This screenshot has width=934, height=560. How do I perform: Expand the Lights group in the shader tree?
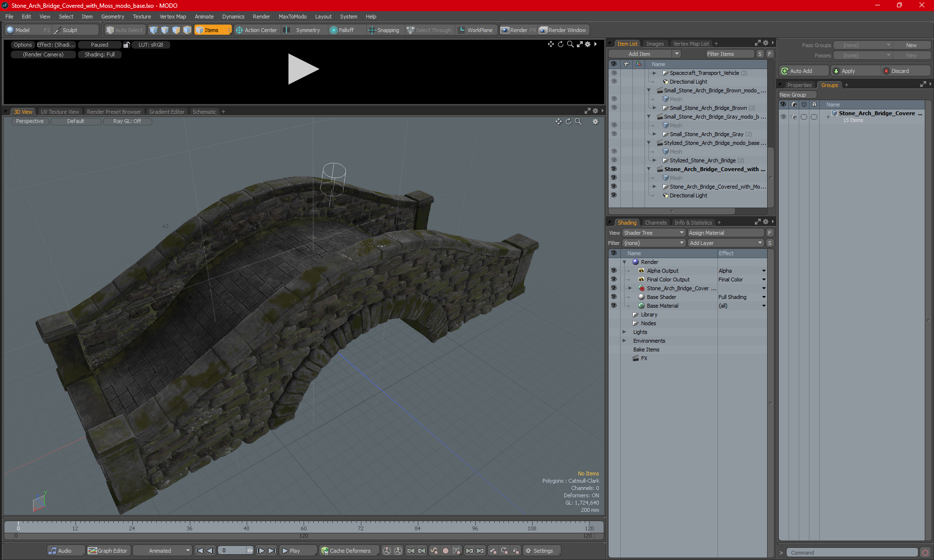click(624, 332)
